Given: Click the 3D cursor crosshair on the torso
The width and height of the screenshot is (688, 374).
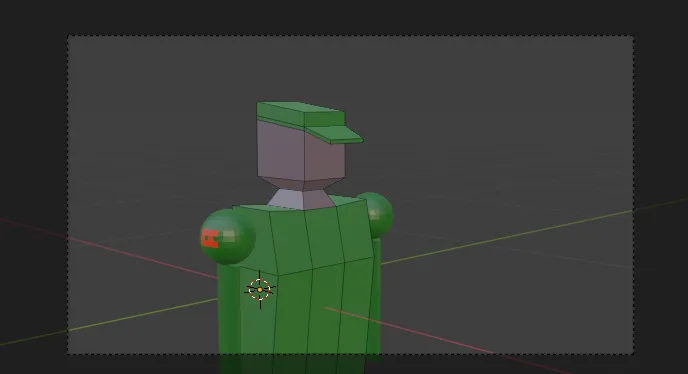Looking at the screenshot, I should pos(260,290).
